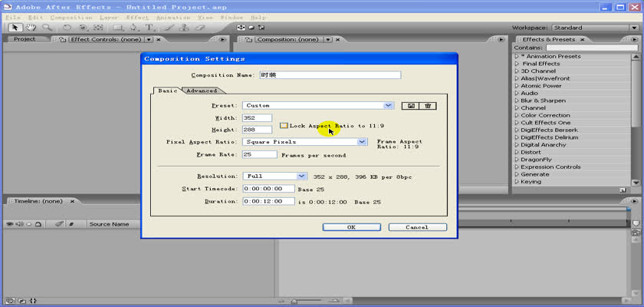Open the Pixel Aspect Ratio dropdown
Screen dimensions: 644x307
click(362, 141)
